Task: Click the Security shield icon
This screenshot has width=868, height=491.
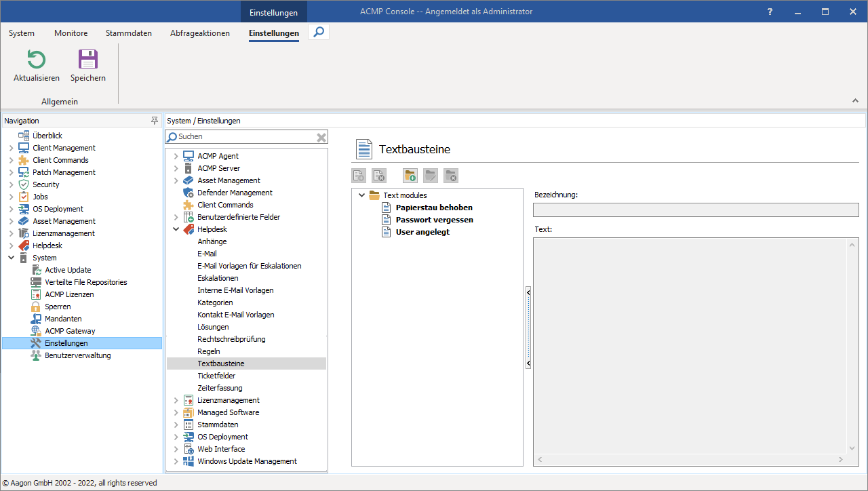Action: (x=24, y=184)
